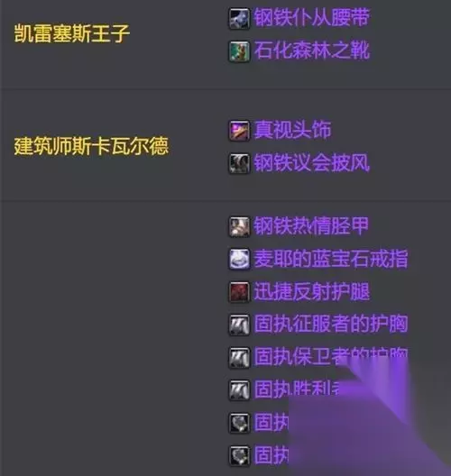
Task: Click the 迅捷反射护腿 leggings icon
Action: pos(239,292)
